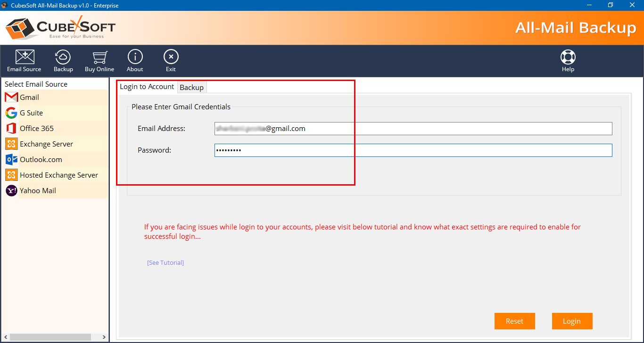Select Outlook.com email source
644x343 pixels.
(41, 160)
